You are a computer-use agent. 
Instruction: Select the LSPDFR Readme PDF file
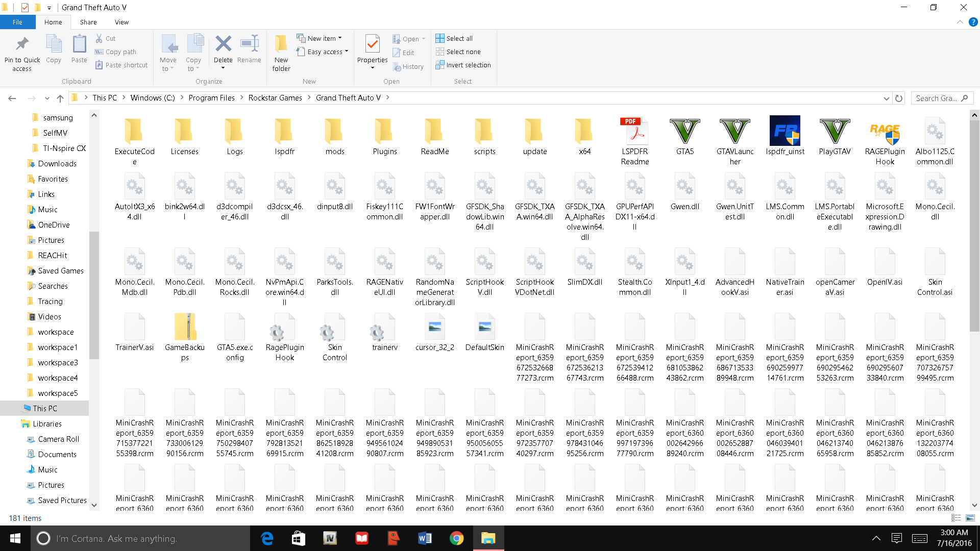click(x=634, y=132)
